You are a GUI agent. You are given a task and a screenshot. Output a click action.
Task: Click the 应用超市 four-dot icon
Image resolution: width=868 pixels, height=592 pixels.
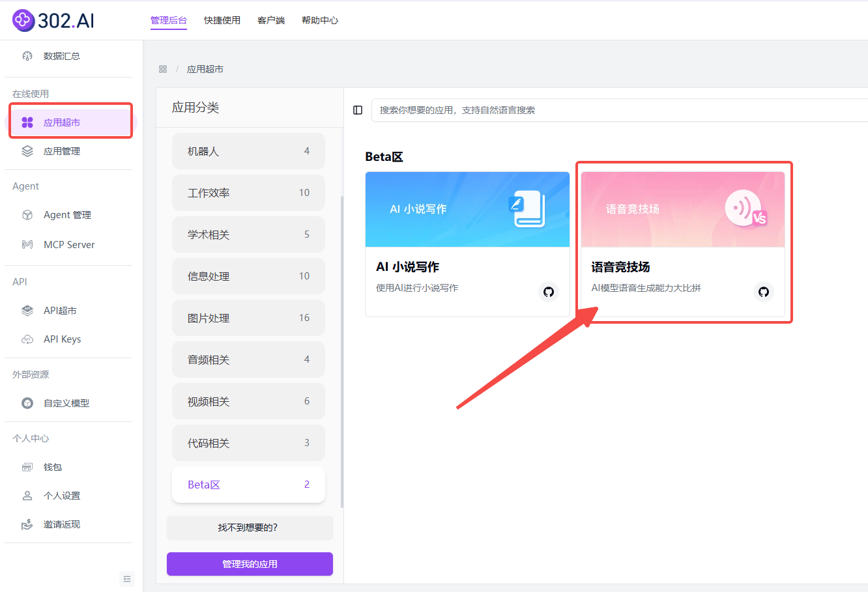27,122
